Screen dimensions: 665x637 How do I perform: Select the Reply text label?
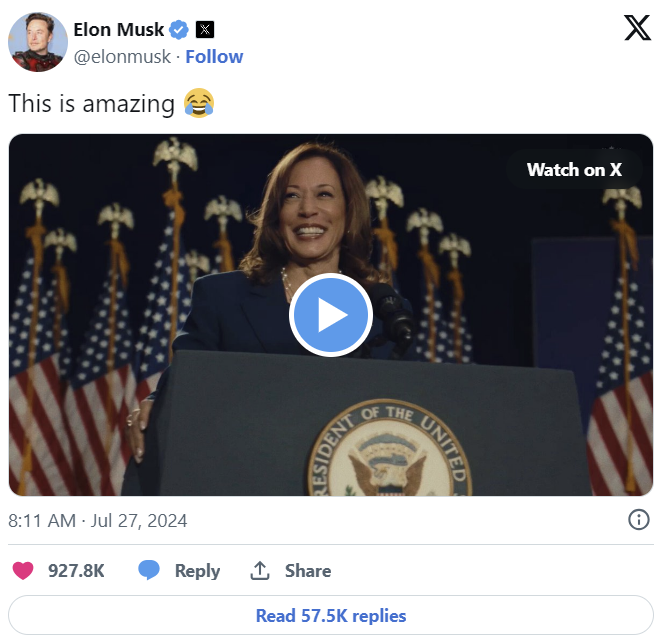point(197,571)
